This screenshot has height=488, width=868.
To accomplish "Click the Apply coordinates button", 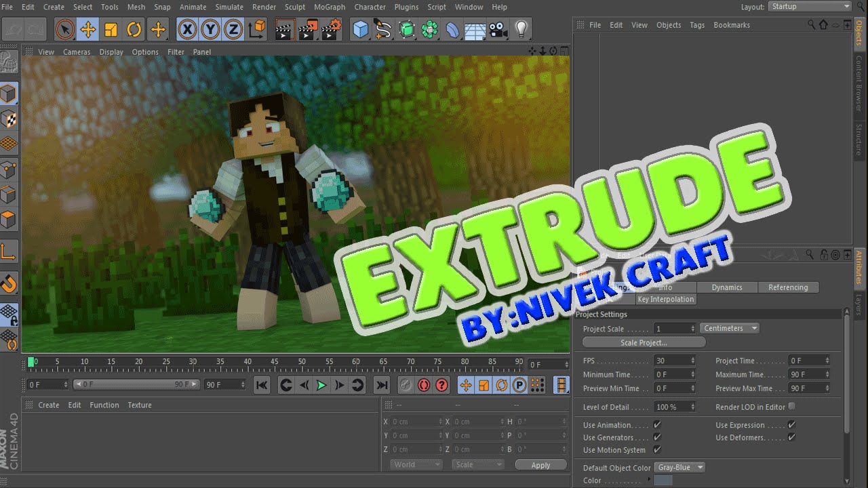I will click(x=540, y=465).
